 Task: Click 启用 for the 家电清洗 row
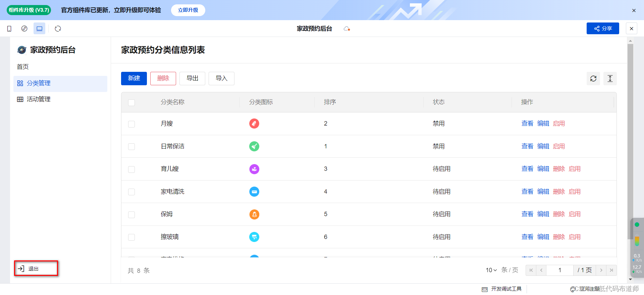click(575, 192)
